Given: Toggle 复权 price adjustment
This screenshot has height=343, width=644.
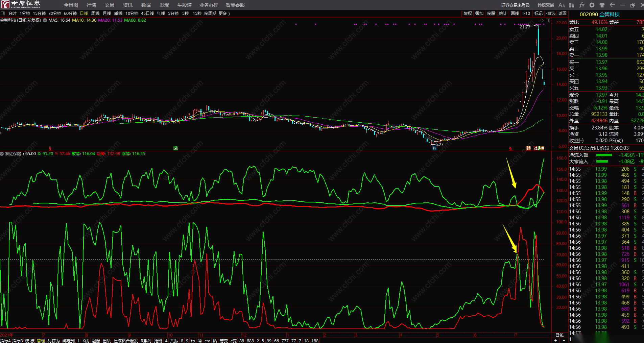Looking at the screenshot, I should [468, 14].
